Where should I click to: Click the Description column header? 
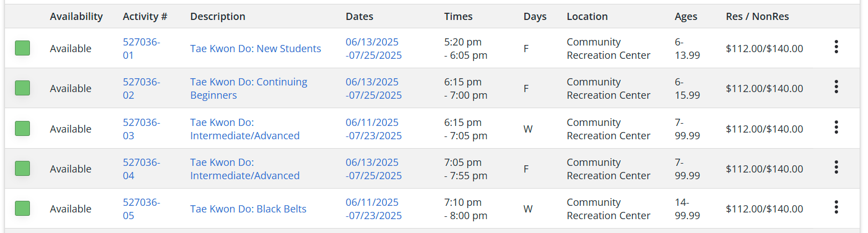point(218,17)
